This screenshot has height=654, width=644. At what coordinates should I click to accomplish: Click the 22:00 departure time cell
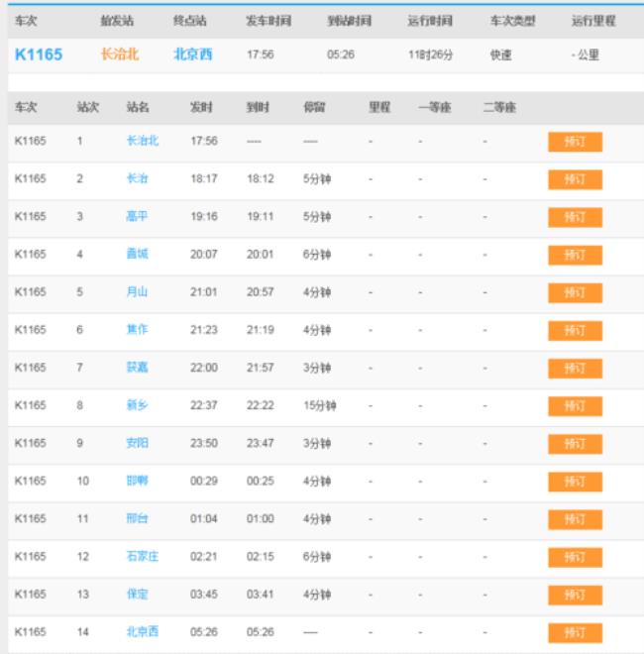204,368
